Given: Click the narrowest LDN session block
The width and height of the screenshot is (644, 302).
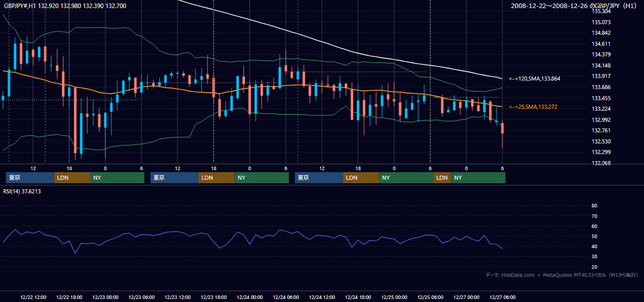Looking at the screenshot, I should click(x=442, y=178).
